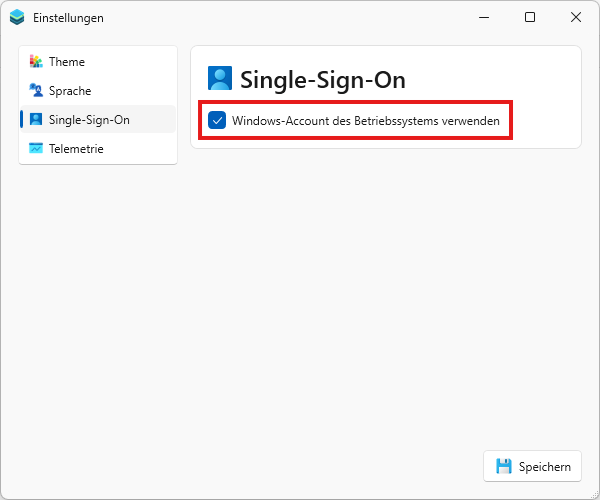
Task: Click the Telemetrie chart icon
Action: tap(36, 148)
